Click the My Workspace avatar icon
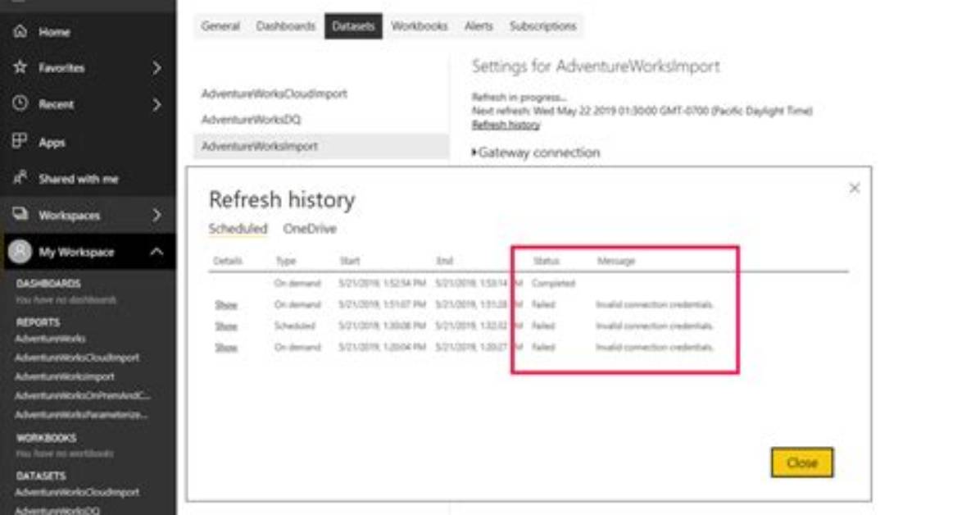980x515 pixels. pyautogui.click(x=20, y=252)
